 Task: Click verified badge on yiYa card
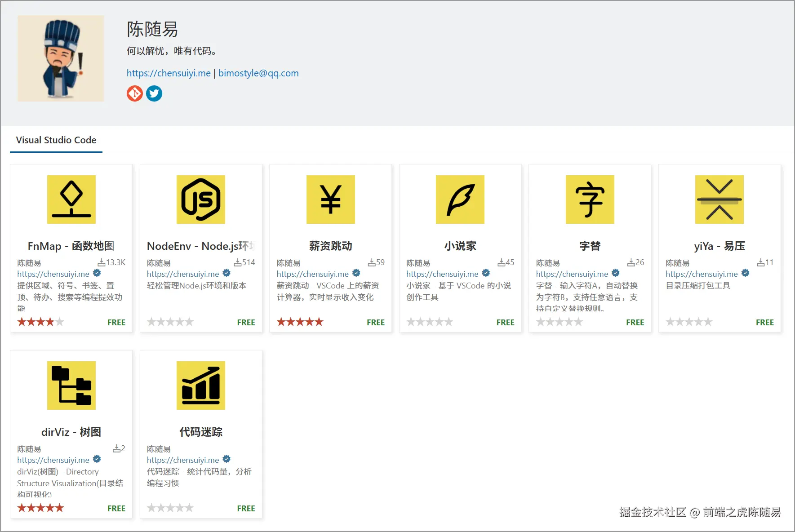click(745, 273)
